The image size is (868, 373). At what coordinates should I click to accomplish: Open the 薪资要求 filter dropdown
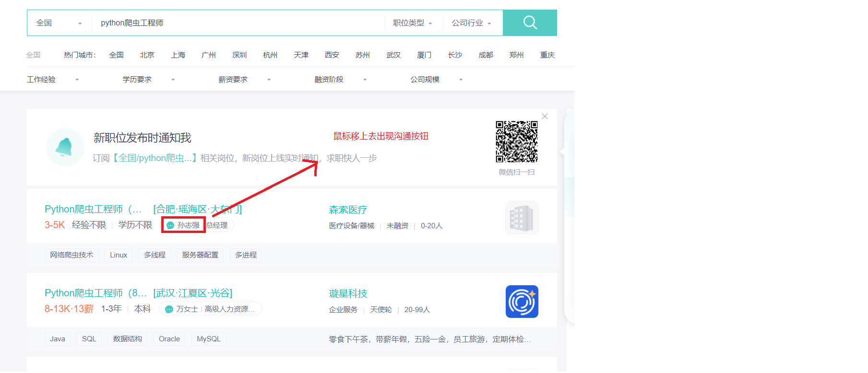245,80
